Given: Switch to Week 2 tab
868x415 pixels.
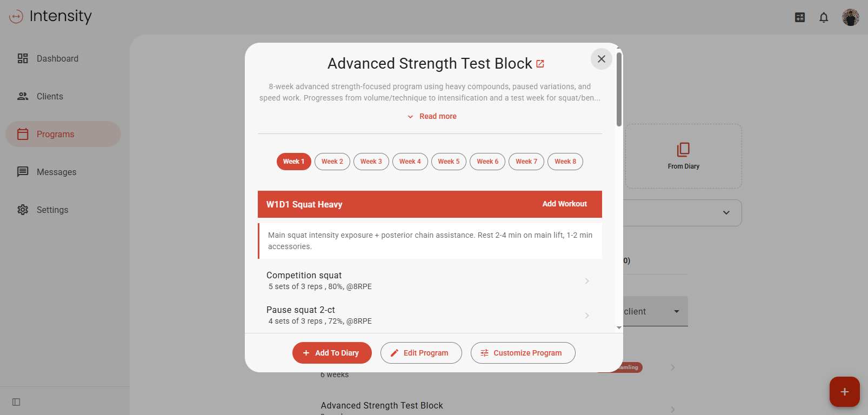Looking at the screenshot, I should tap(332, 162).
